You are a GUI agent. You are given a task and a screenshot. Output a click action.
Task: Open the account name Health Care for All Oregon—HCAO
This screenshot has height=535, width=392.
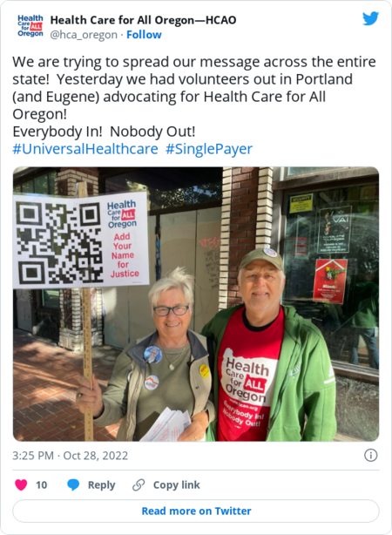[143, 20]
